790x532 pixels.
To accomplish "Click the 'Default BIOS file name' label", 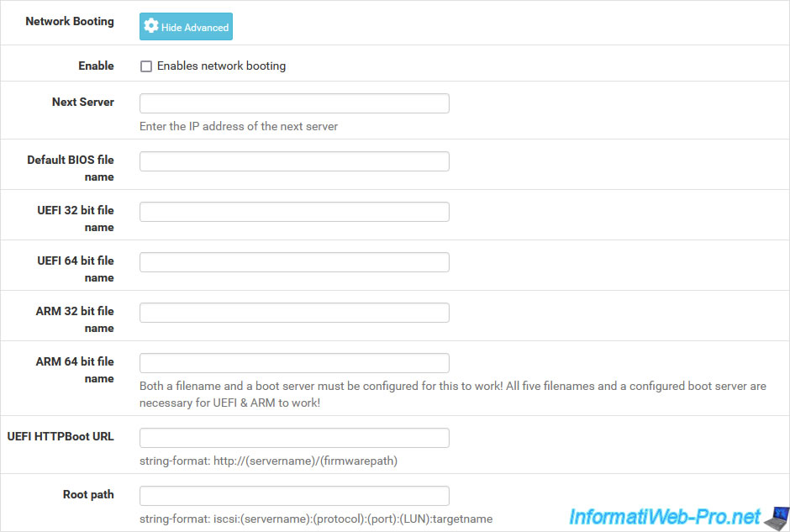I will point(71,168).
